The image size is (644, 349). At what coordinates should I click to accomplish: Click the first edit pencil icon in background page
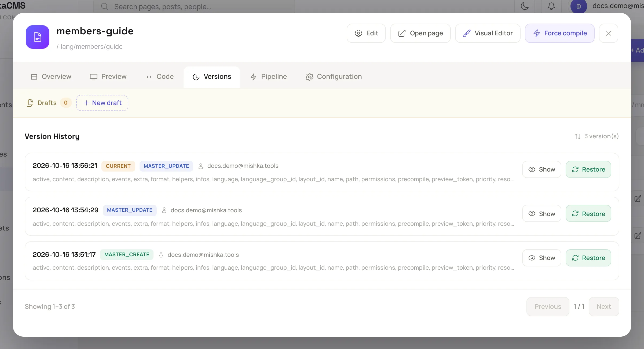tap(638, 199)
